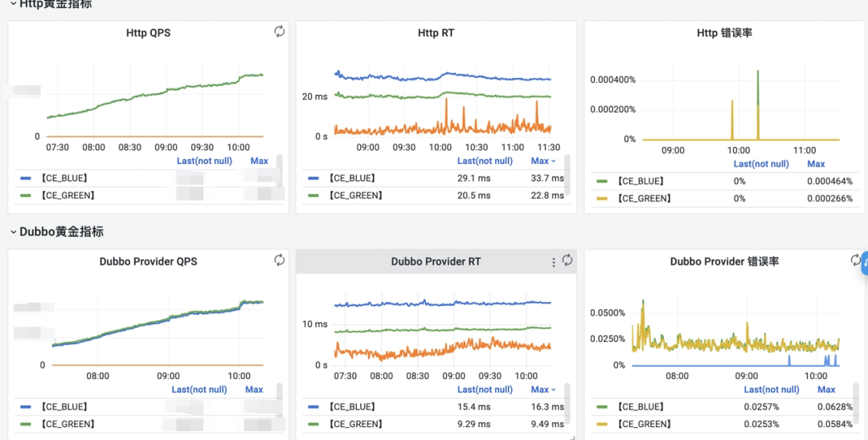868x440 pixels.
Task: Click Dubbo Provider 错误率 Max header
Action: tap(826, 389)
